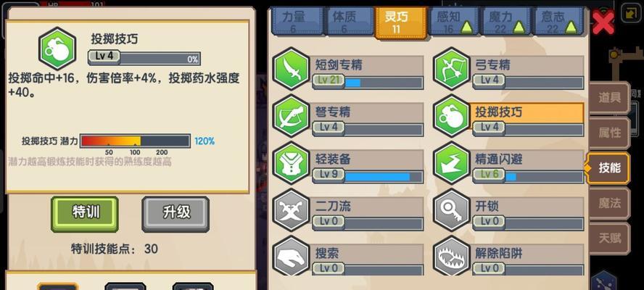The width and height of the screenshot is (644, 290).
Task: Open the 魔法 magic side tab
Action: 609,203
